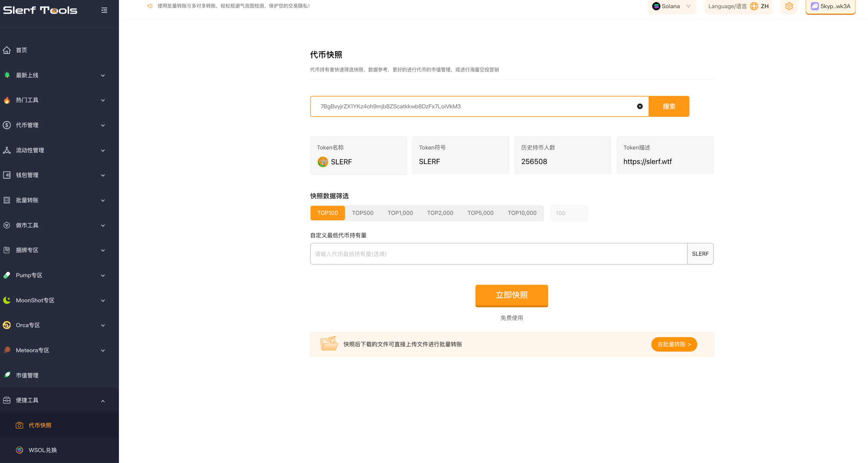Screen dimensions: 868x463
Task: Open the 捆绑专区 menu item
Action: coord(59,250)
